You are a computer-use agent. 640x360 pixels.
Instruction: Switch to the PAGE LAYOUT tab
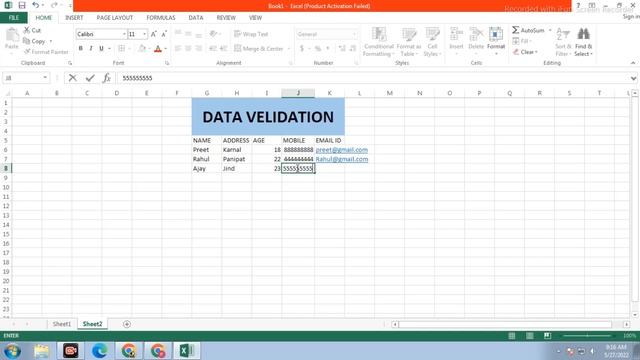115,18
